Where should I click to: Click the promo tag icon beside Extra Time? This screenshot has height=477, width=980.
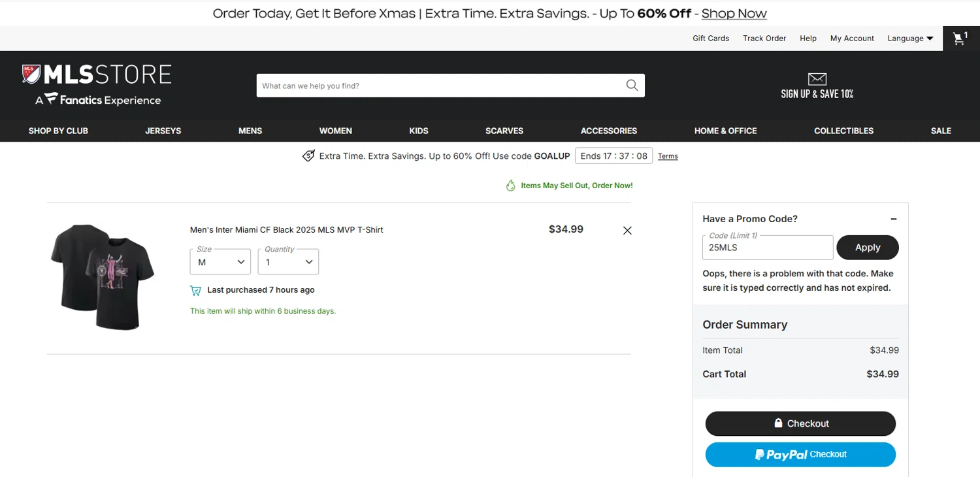[308, 156]
